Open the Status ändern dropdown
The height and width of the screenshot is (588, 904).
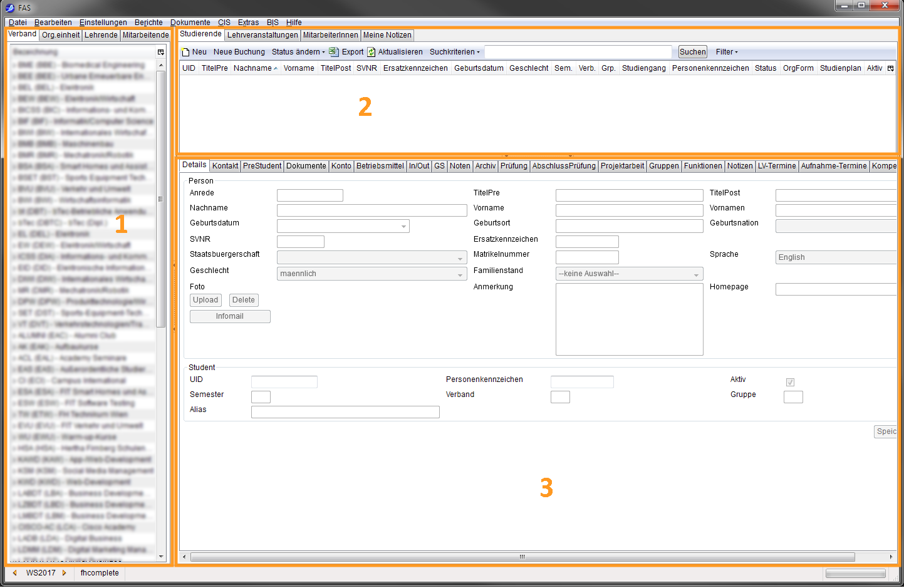[x=298, y=52]
